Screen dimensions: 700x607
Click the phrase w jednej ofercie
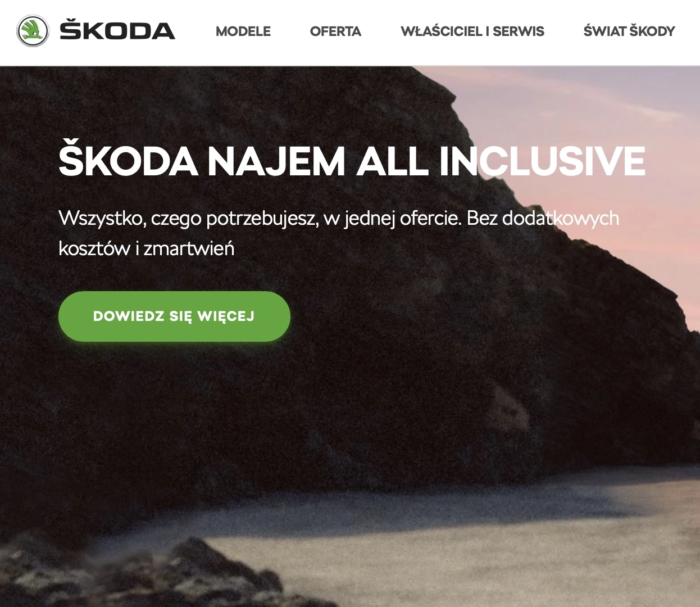(393, 218)
